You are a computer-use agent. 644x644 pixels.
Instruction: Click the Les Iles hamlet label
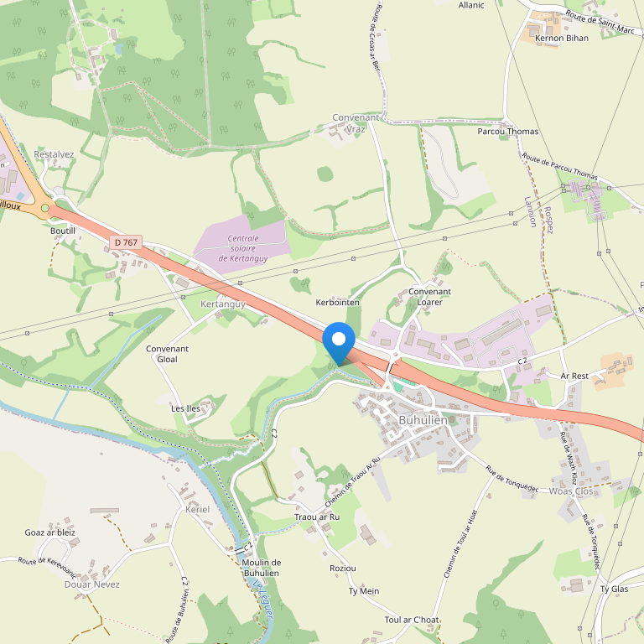pyautogui.click(x=185, y=408)
